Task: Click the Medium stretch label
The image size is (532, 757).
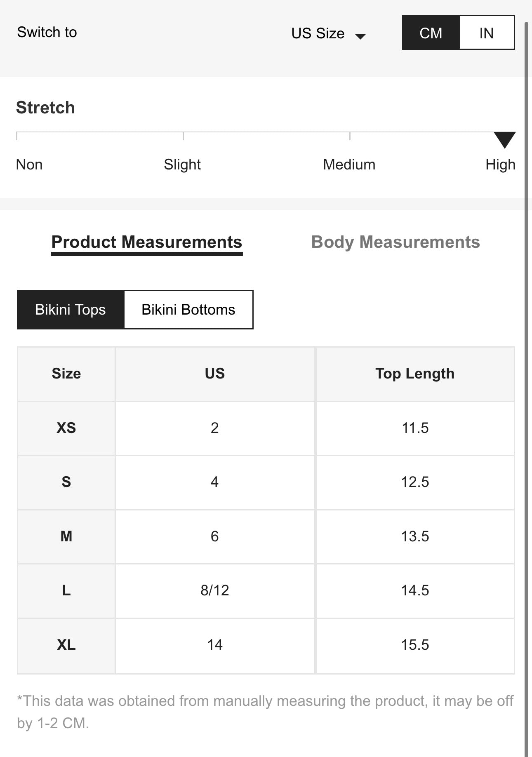Action: pos(349,165)
